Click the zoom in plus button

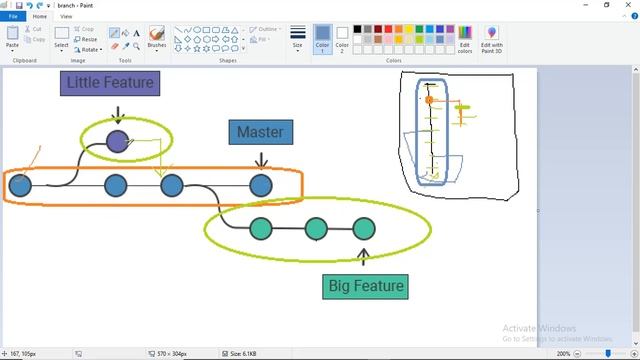click(x=634, y=353)
